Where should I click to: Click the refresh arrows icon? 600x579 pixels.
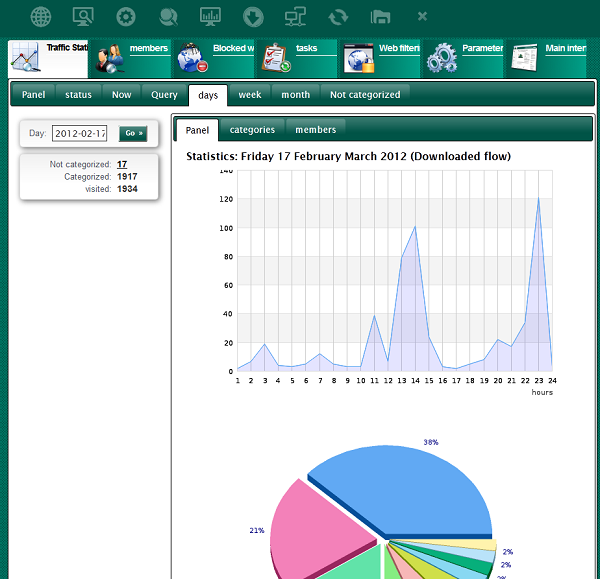338,17
